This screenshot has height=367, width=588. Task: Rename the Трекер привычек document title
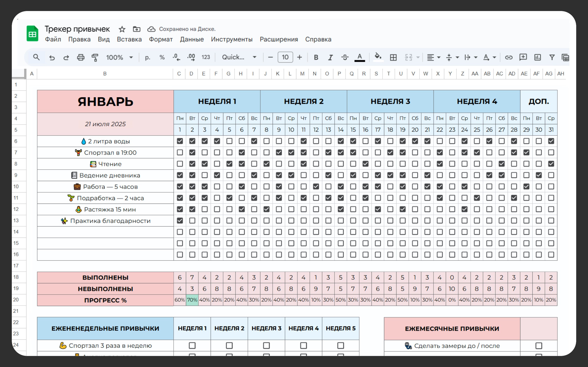tap(77, 29)
